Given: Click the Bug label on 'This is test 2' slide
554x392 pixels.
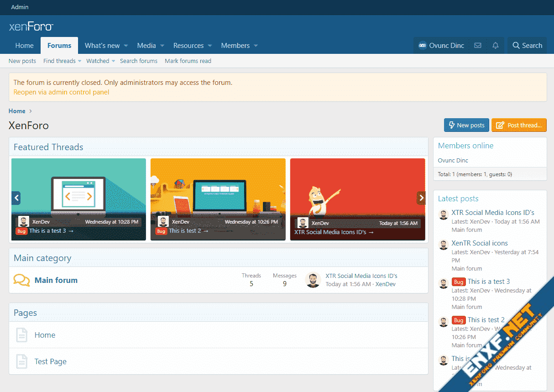Looking at the screenshot, I should pos(161,231).
